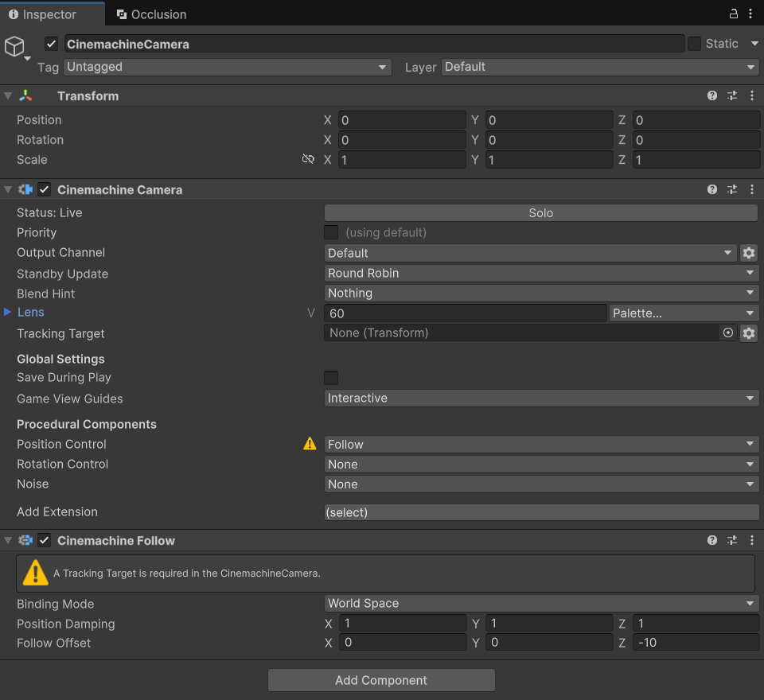This screenshot has width=764, height=700.
Task: Open Game View Guides Interactive dropdown
Action: (x=541, y=398)
